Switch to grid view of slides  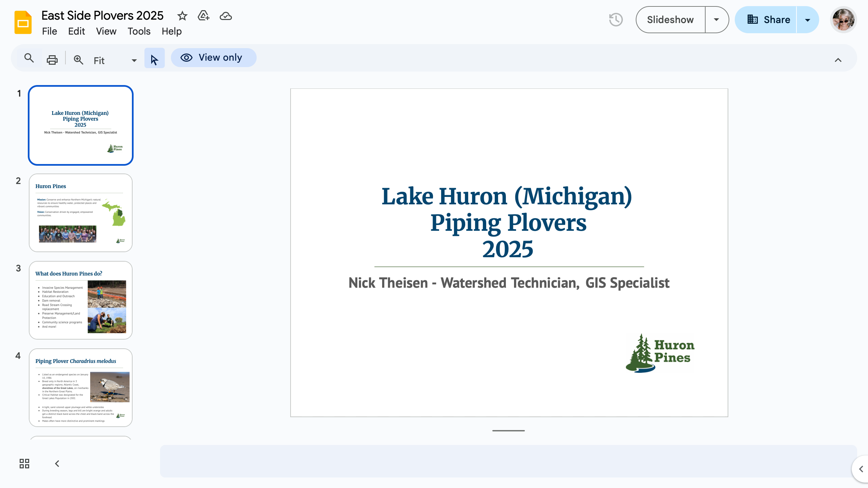(x=24, y=463)
